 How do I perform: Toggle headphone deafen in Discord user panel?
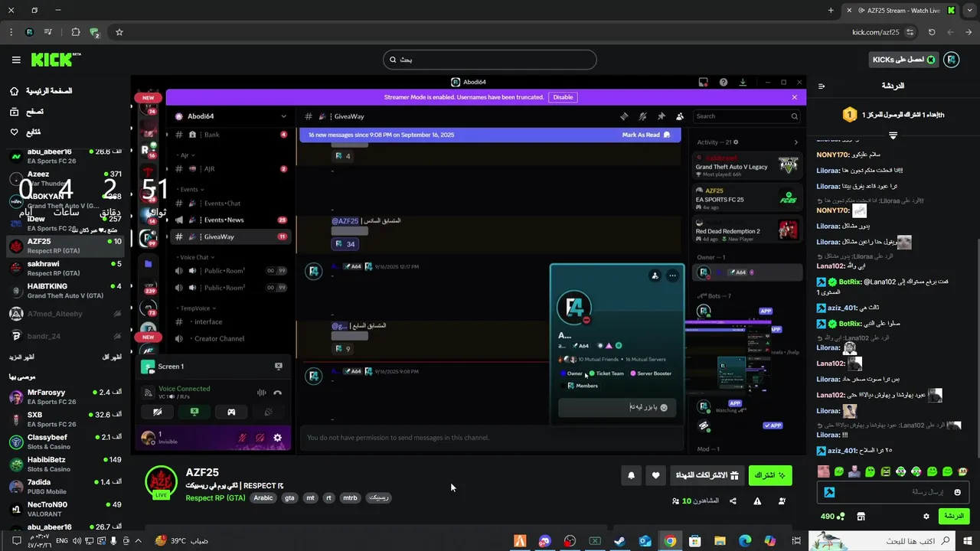click(x=260, y=438)
